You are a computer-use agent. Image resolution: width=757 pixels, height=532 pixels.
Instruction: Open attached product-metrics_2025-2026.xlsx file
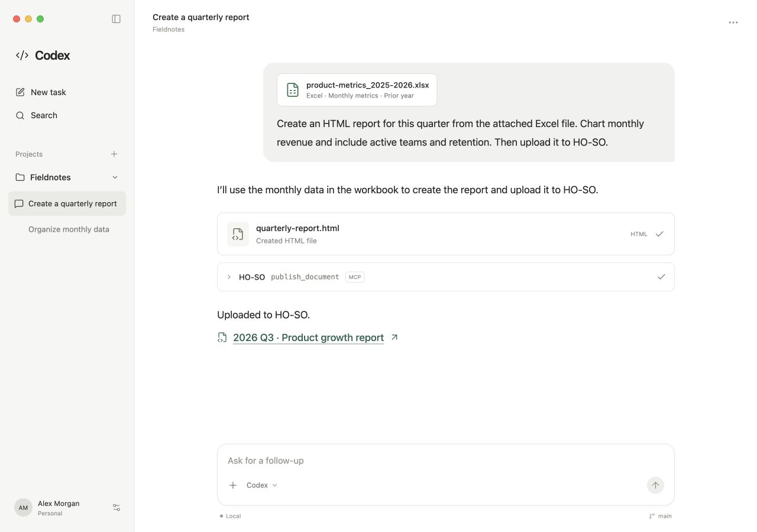click(357, 90)
